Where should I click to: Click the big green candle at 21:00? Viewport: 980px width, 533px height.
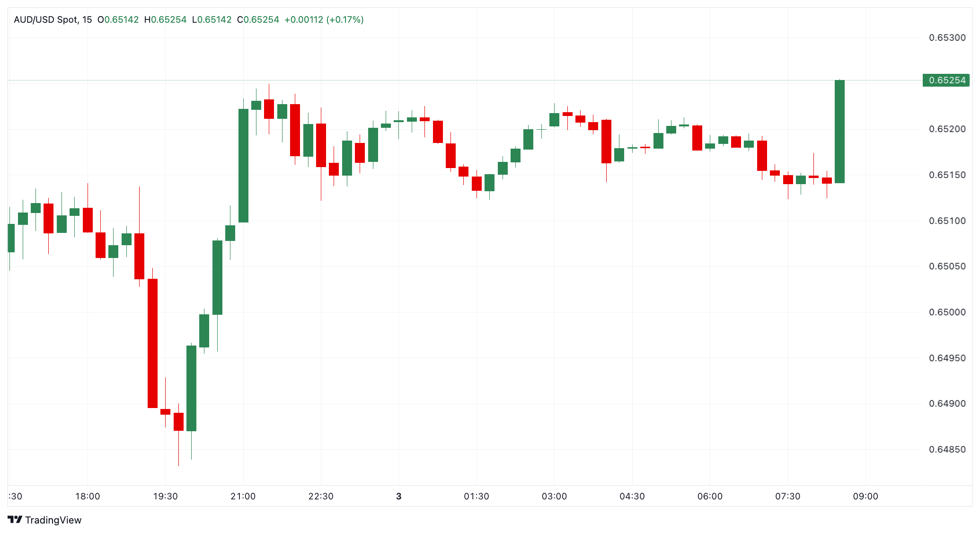243,166
